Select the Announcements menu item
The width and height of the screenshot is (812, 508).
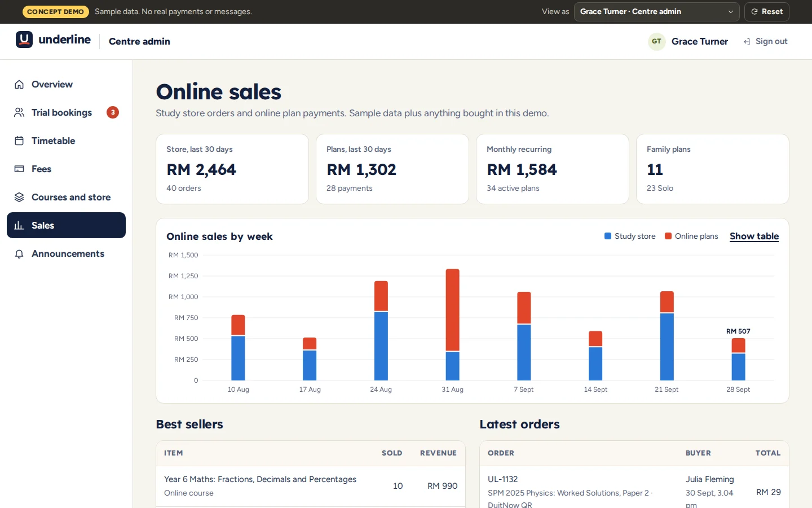tap(66, 253)
